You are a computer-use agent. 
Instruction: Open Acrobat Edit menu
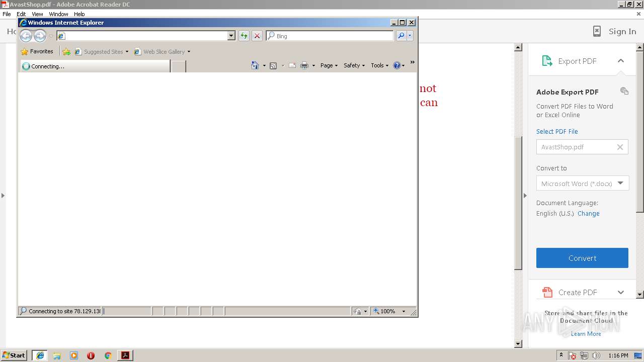21,14
